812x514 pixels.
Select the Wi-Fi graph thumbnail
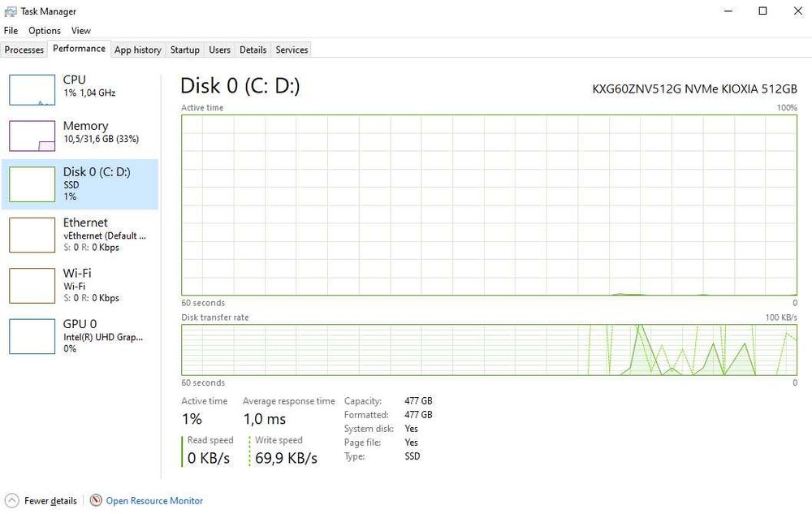coord(32,285)
